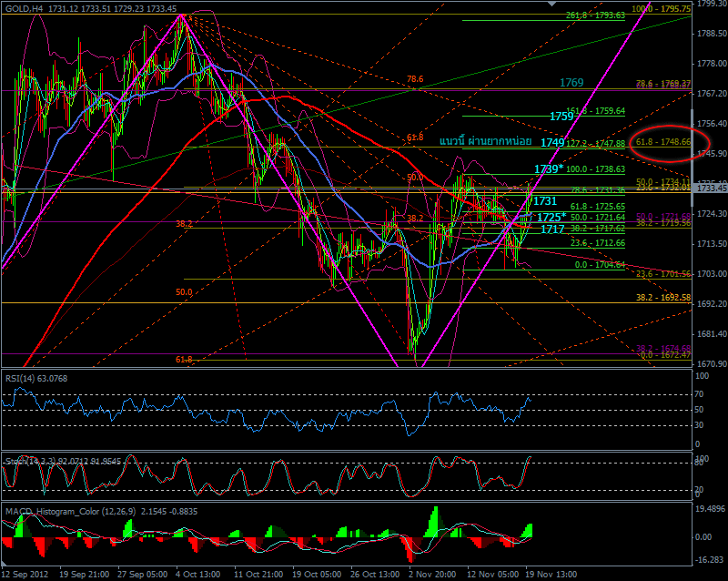Select the cyan 1759 text label

[x=561, y=117]
